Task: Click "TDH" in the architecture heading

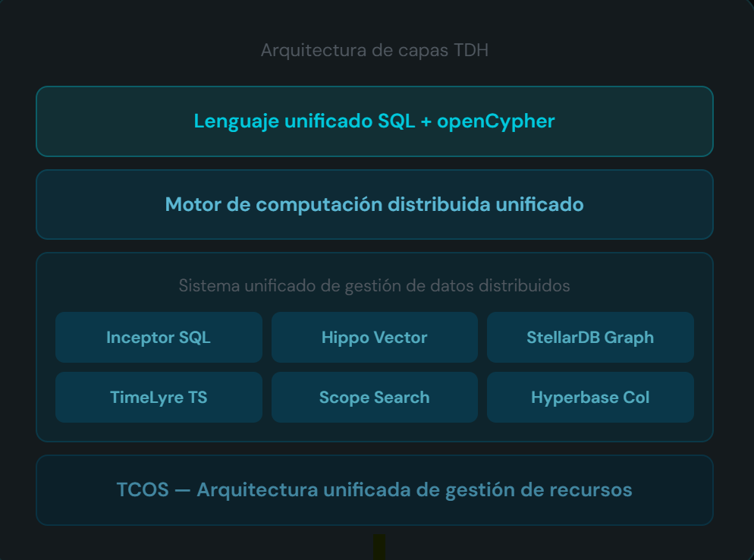Action: click(470, 51)
